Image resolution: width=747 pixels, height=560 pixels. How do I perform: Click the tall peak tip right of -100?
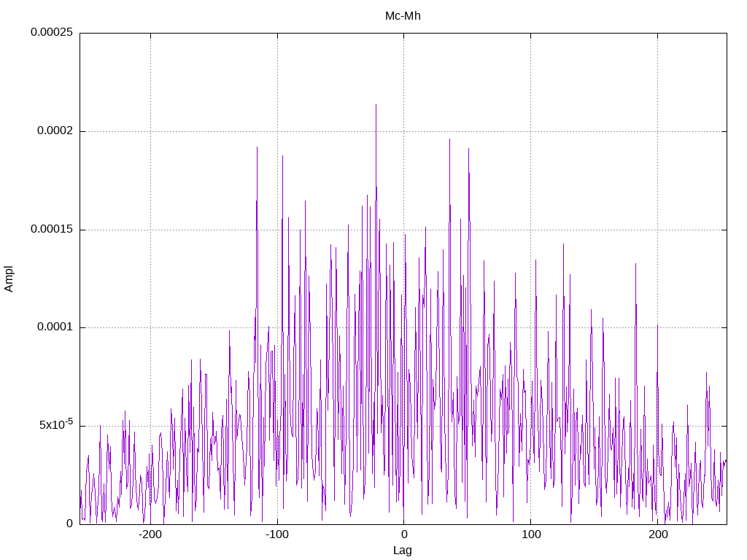tap(282, 156)
